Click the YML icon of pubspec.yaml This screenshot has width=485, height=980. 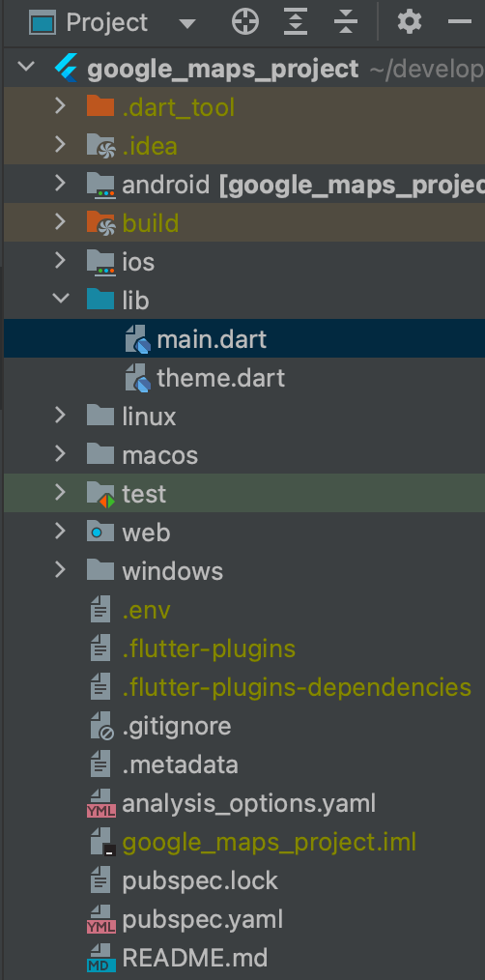click(x=100, y=921)
